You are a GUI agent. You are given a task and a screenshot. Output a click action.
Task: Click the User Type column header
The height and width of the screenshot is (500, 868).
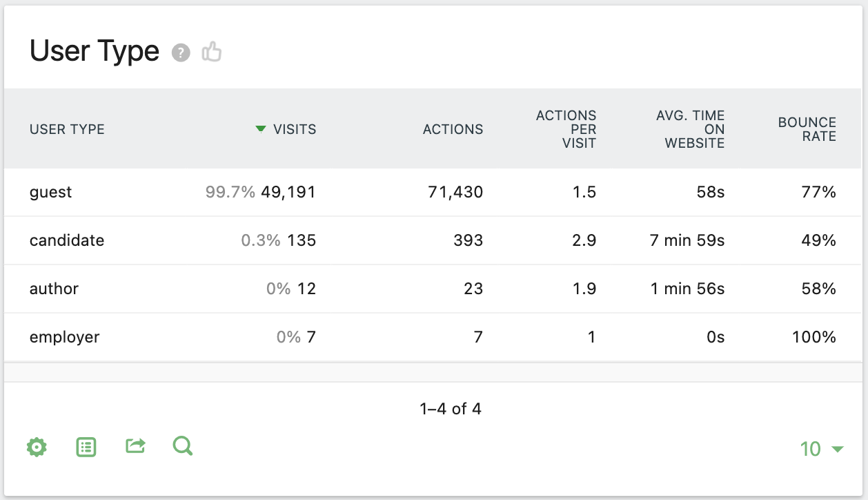click(67, 129)
